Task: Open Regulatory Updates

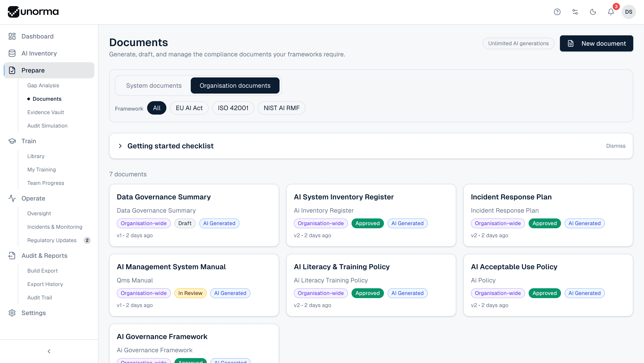Action: click(52, 240)
